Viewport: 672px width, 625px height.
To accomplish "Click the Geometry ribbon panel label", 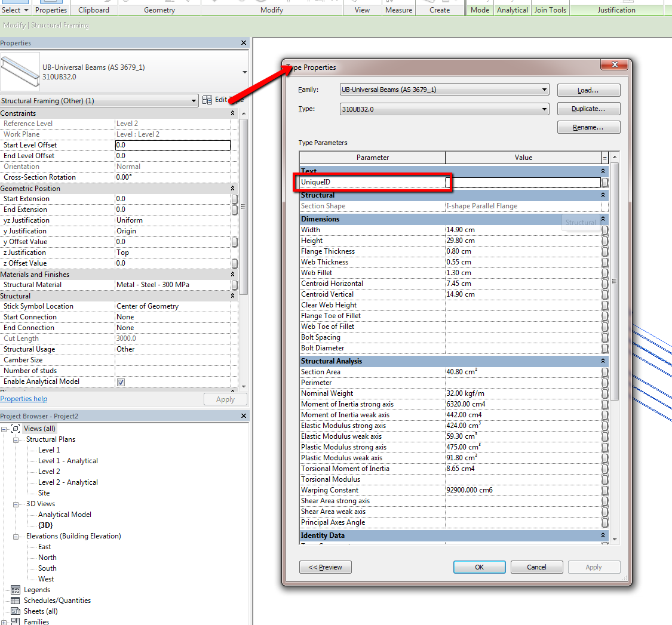I will (159, 10).
